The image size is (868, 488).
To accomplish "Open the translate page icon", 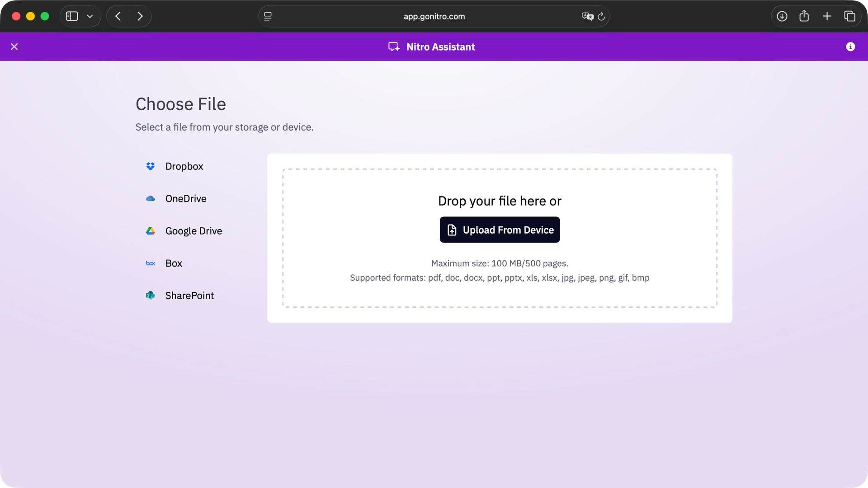I will [x=587, y=16].
